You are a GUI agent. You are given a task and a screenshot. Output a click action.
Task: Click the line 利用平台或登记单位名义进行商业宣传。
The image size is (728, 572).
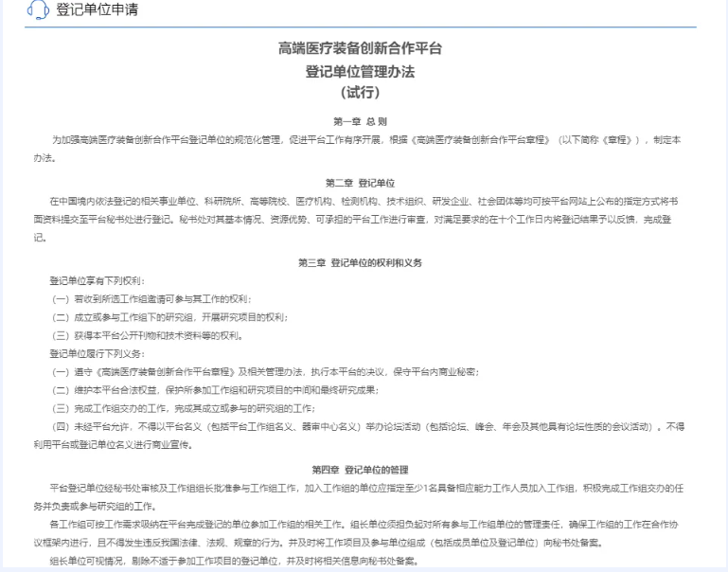pos(114,445)
